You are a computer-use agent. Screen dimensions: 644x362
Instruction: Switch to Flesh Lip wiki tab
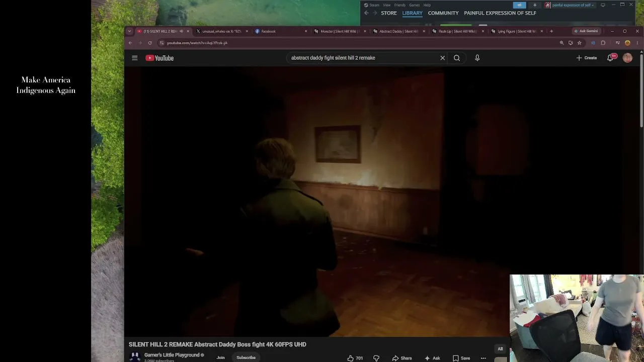[x=458, y=31]
